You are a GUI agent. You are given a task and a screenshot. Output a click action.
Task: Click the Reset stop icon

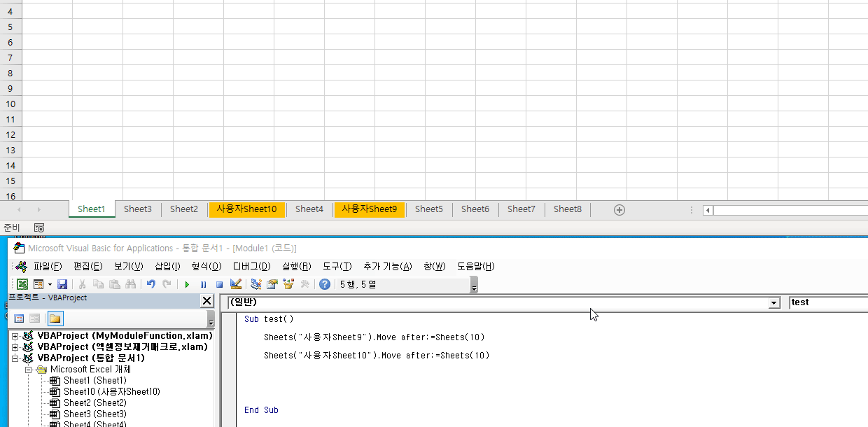pos(219,284)
